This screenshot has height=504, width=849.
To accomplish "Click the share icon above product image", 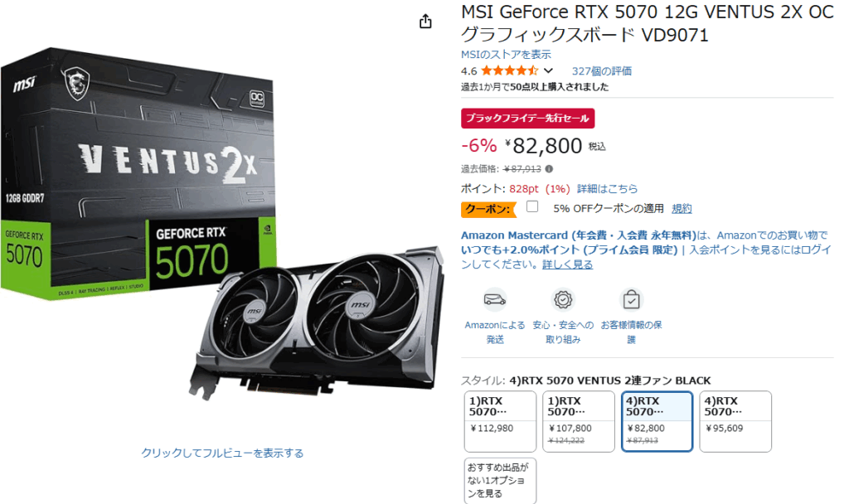I will point(425,21).
